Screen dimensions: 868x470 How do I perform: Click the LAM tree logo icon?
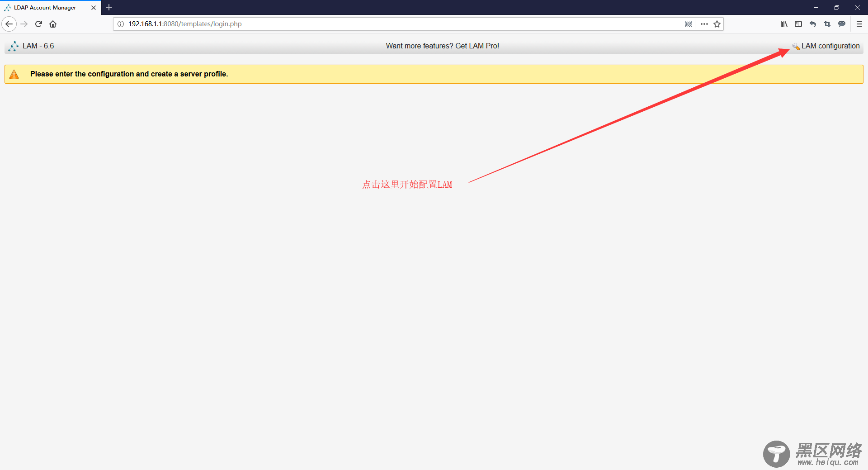(14, 46)
